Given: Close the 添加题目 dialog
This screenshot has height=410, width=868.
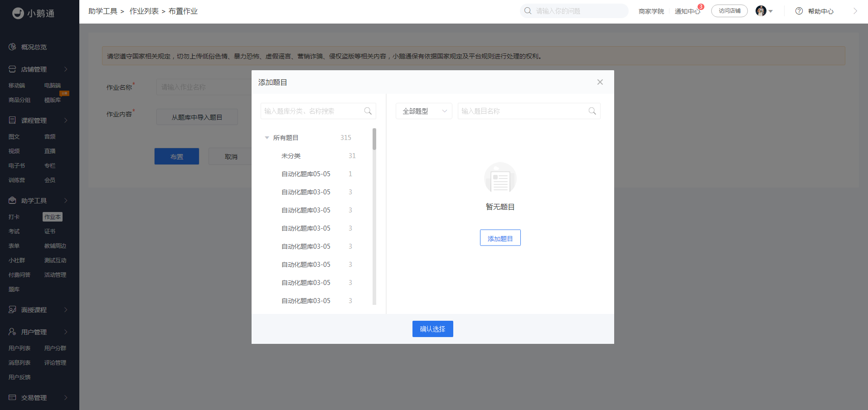Looking at the screenshot, I should pos(600,82).
